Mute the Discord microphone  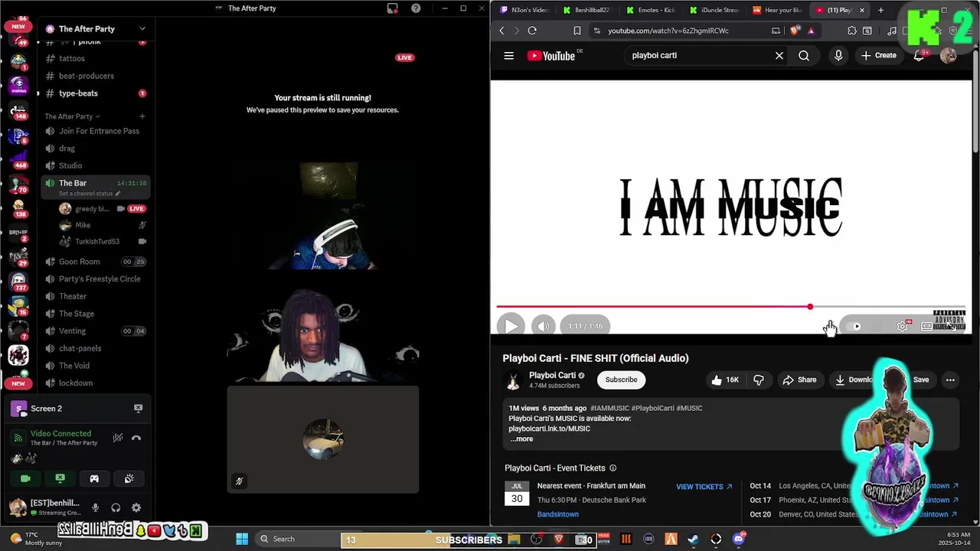[95, 507]
